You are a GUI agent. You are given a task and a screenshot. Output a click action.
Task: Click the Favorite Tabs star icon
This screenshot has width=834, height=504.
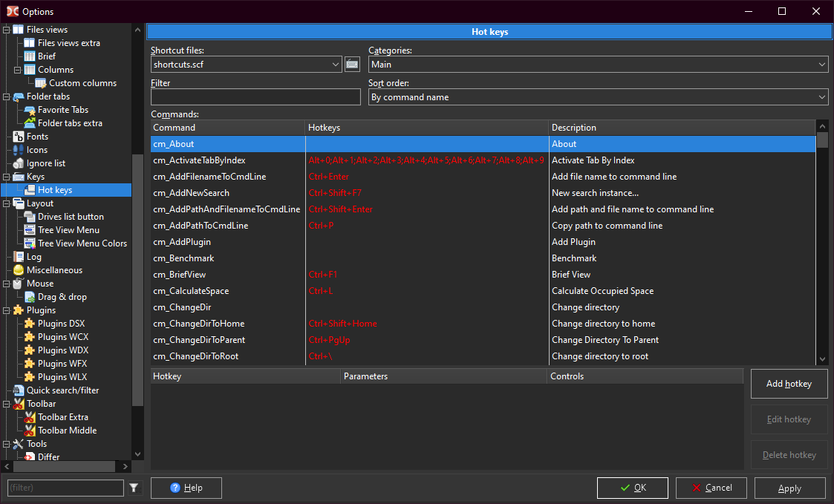tap(30, 110)
